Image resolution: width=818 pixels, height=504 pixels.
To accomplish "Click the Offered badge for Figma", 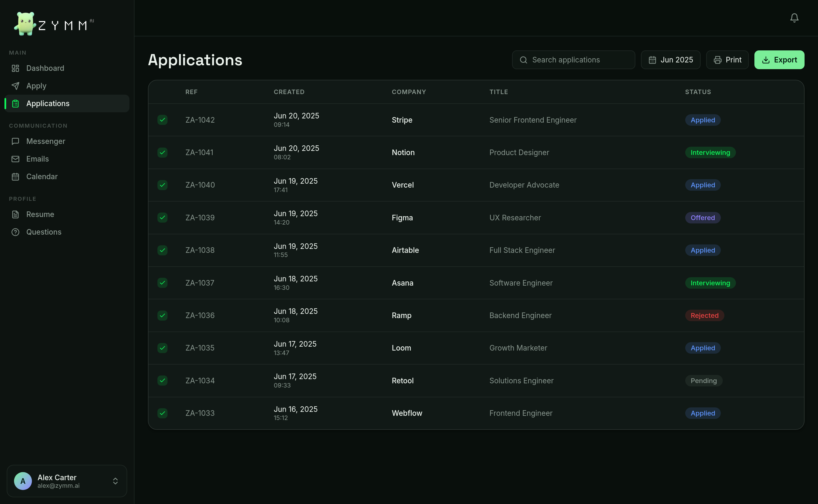I will click(703, 218).
